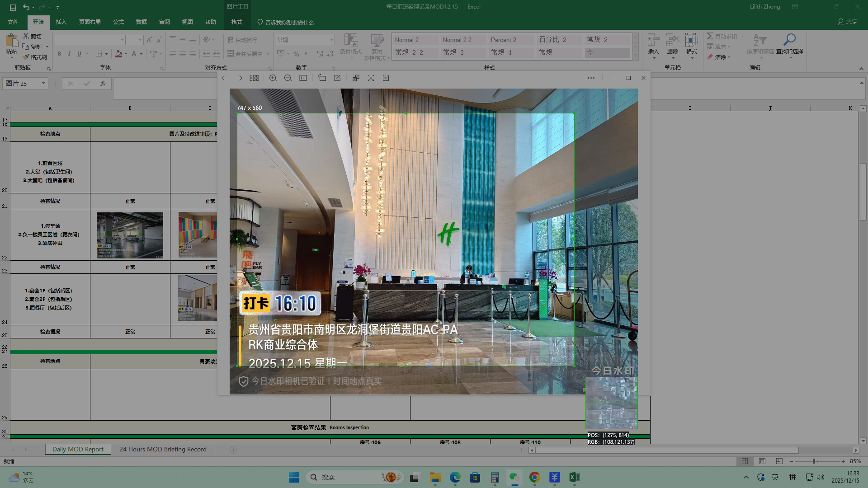Open the thumbnail grid view in viewer

click(254, 78)
